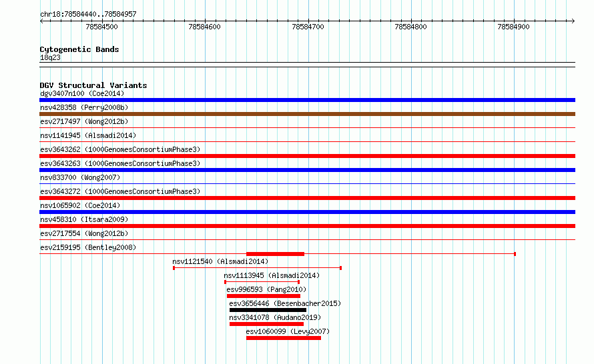Click the red bar for esv996593
The image size is (594, 364).
(x=264, y=296)
